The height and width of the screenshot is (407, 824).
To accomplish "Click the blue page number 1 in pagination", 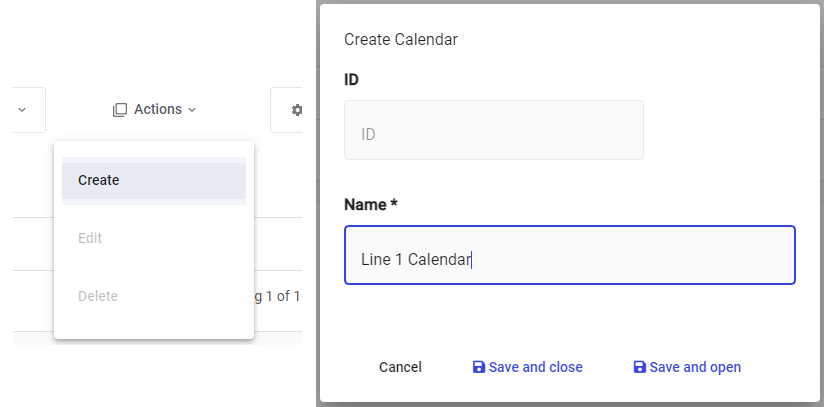I will pyautogui.click(x=270, y=296).
